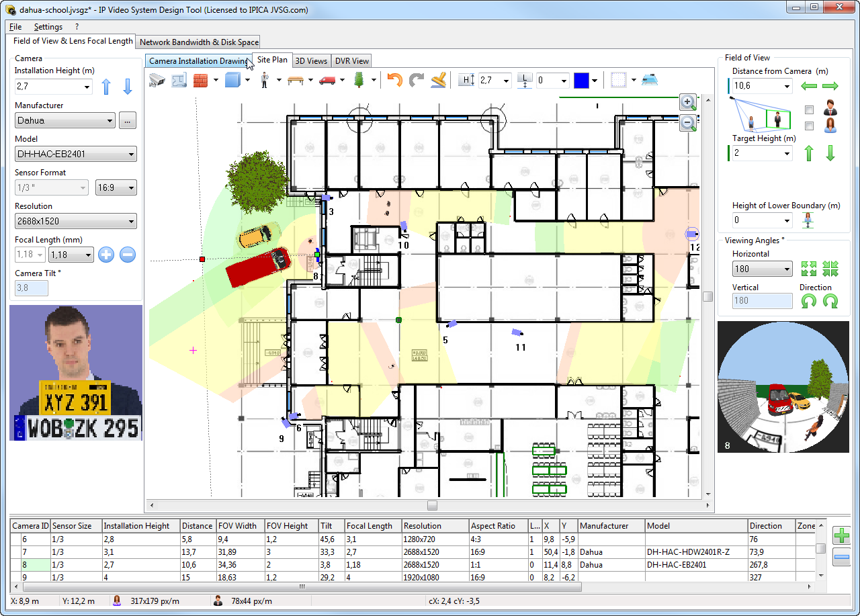Open the Resolution dropdown

[75, 221]
